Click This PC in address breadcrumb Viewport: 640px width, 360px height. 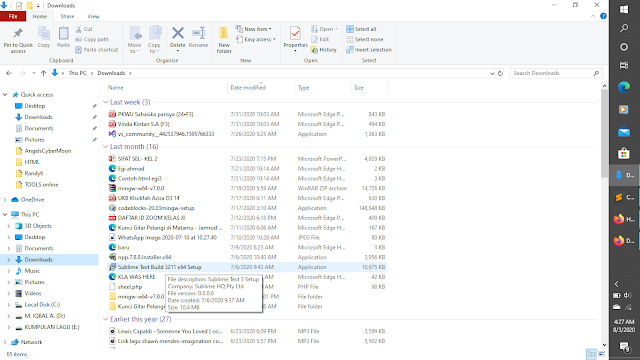[x=77, y=73]
